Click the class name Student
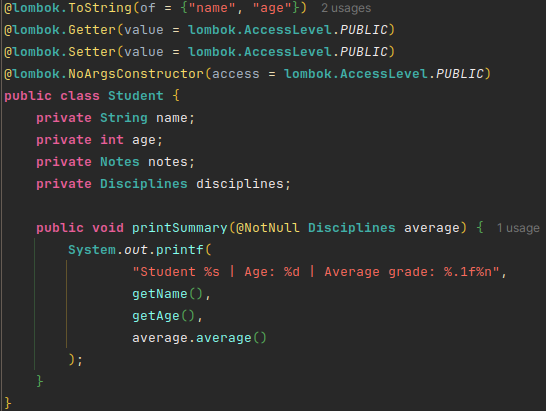This screenshot has height=411, width=546. [x=135, y=96]
